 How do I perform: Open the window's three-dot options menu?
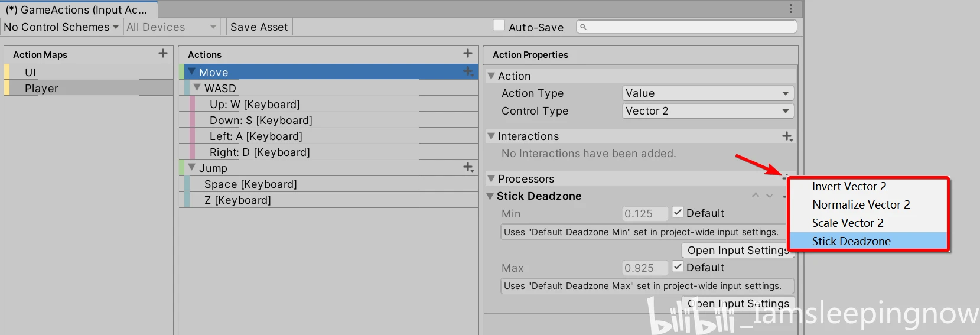[x=791, y=9]
